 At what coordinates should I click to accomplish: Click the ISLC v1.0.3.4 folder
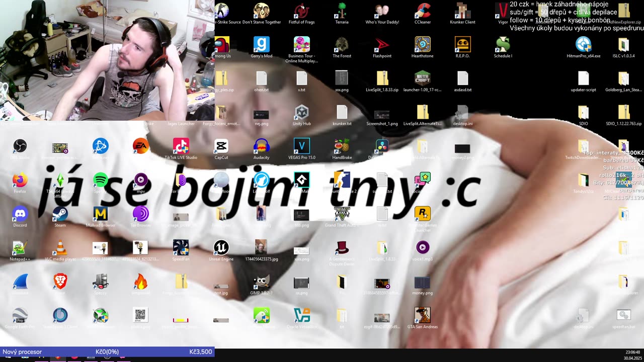624,47
